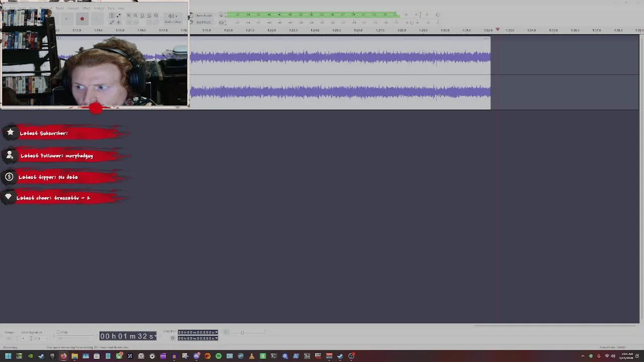Open Spotify from the taskbar
644x362 pixels.
tap(218, 356)
